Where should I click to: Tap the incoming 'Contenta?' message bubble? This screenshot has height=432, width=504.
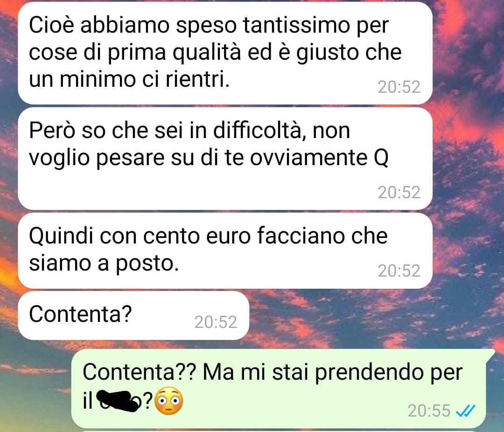(x=133, y=316)
